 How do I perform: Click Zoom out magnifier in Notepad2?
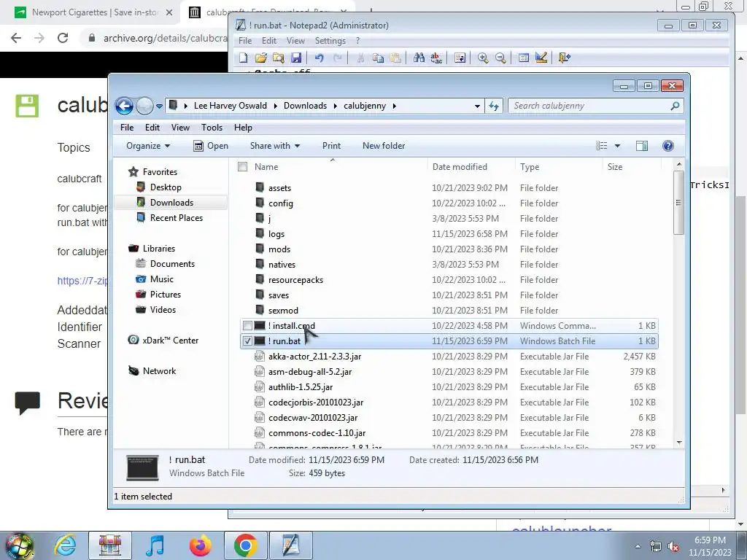pyautogui.click(x=500, y=58)
